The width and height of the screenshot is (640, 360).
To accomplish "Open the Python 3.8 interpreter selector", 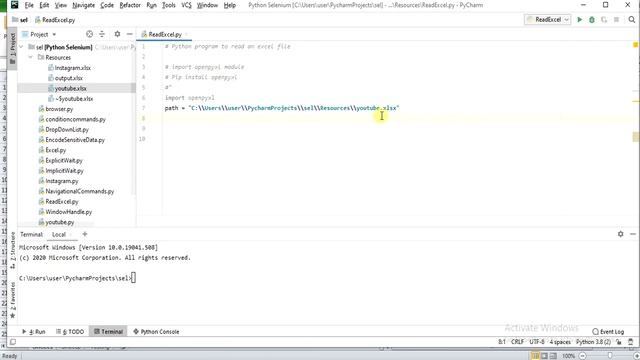I will (593, 342).
